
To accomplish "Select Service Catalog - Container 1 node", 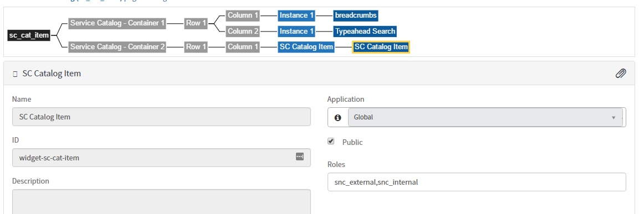I will pos(117,23).
